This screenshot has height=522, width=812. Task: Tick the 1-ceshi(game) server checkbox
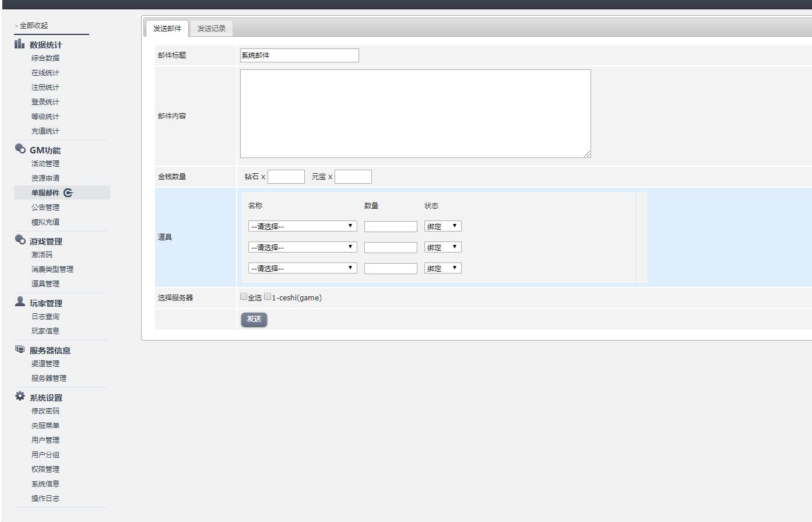268,297
